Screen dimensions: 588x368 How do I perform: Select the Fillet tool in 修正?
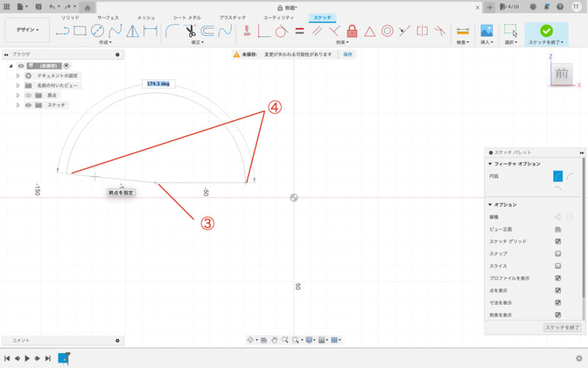click(173, 31)
